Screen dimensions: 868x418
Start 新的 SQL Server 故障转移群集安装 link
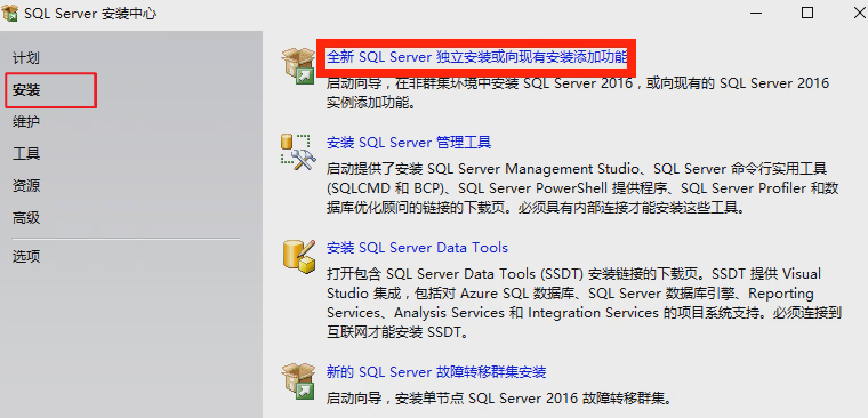(x=436, y=372)
